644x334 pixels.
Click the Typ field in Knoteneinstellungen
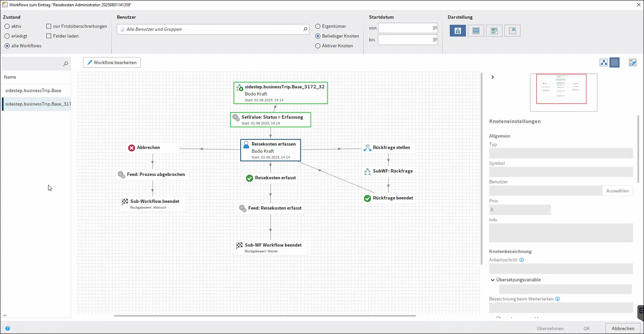(x=561, y=153)
